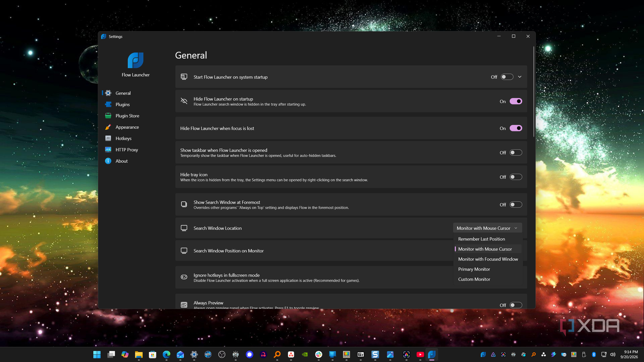Viewport: 644px width, 362px height.
Task: Click the About info icon in sidebar
Action: [108, 161]
